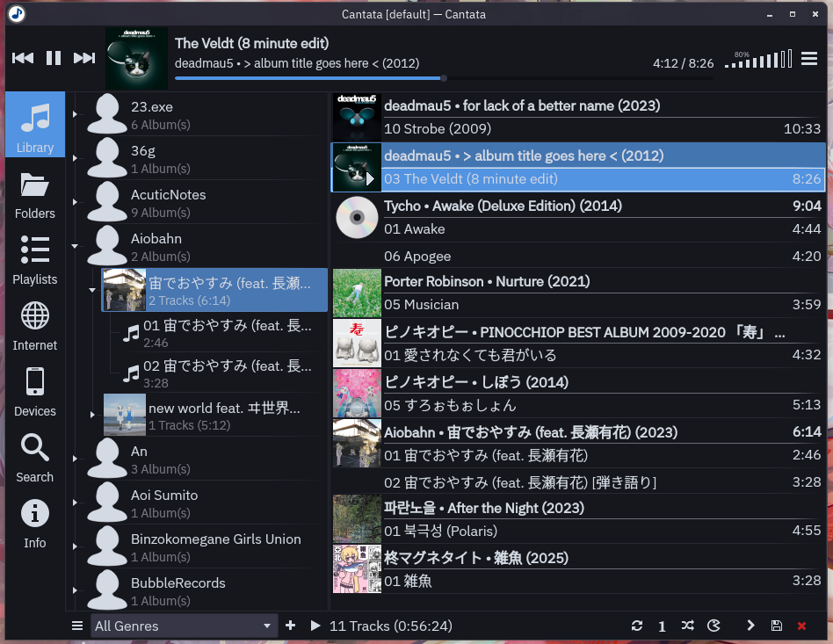Screen dimensions: 833x644
Task: Select 10 Strobe (2009) in queue
Action: pos(603,129)
